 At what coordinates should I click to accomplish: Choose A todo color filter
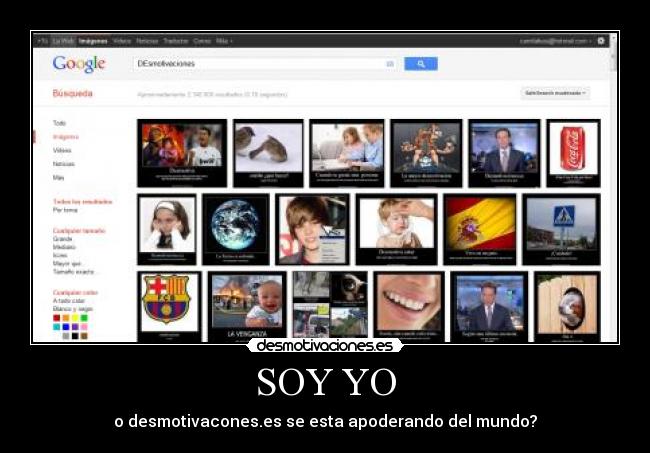[x=69, y=301]
